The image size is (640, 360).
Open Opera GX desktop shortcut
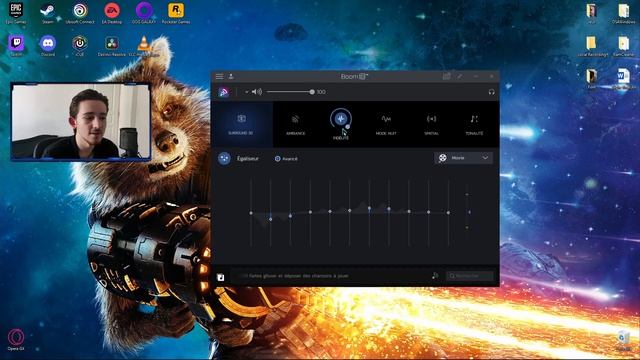click(x=16, y=340)
